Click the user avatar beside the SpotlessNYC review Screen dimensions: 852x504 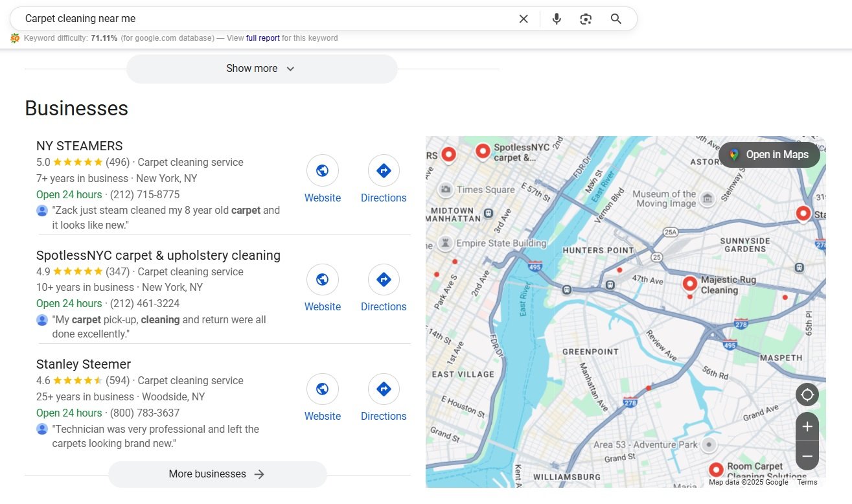(x=42, y=320)
